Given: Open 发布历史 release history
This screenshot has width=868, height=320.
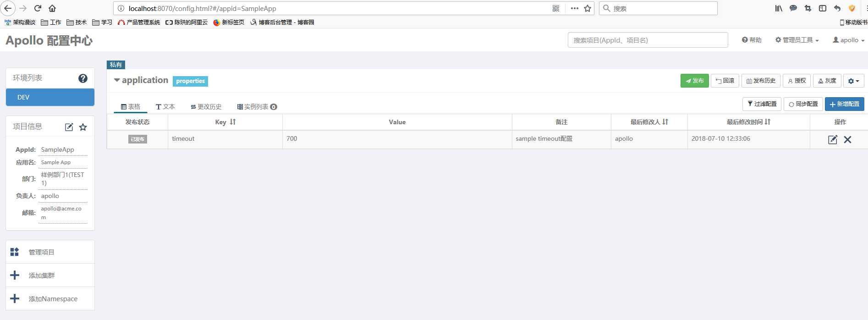Looking at the screenshot, I should 761,81.
